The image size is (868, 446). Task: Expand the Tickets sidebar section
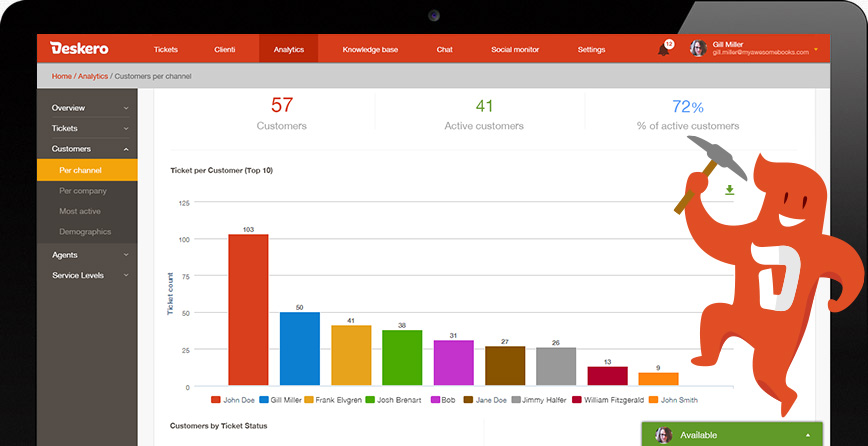click(87, 128)
